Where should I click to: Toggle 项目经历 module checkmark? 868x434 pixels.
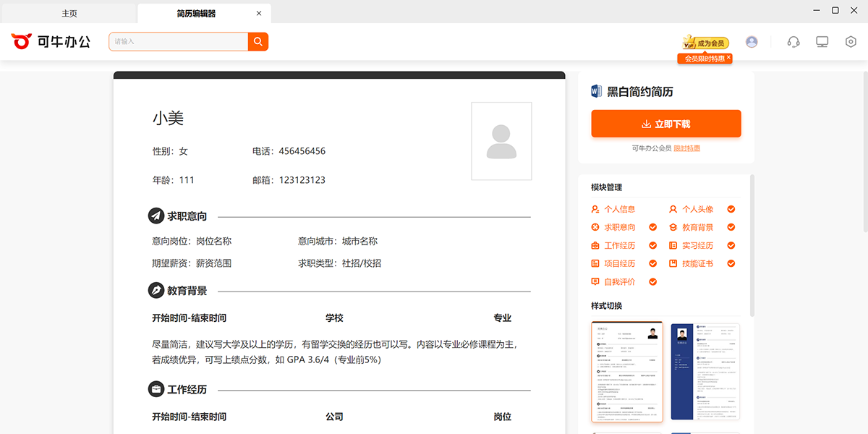[x=653, y=263]
